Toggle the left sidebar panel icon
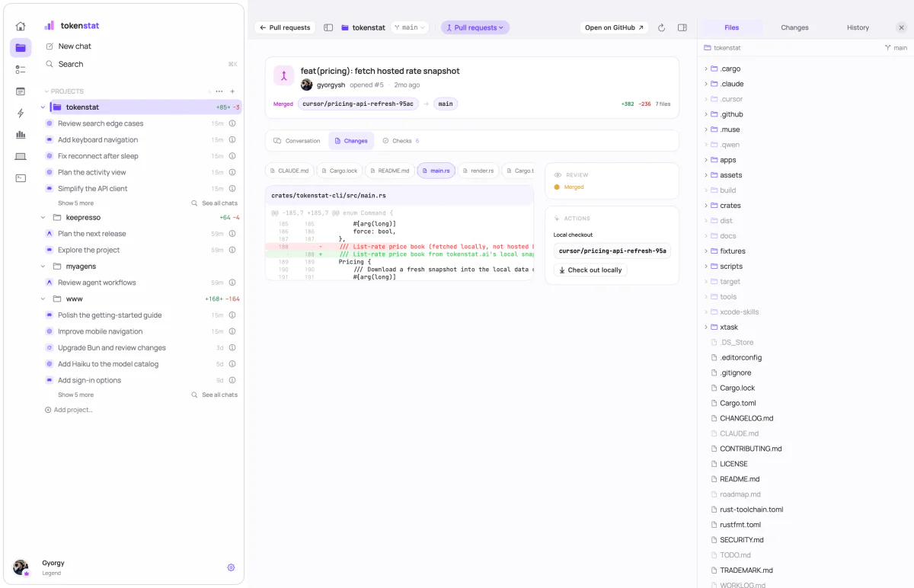 328,27
